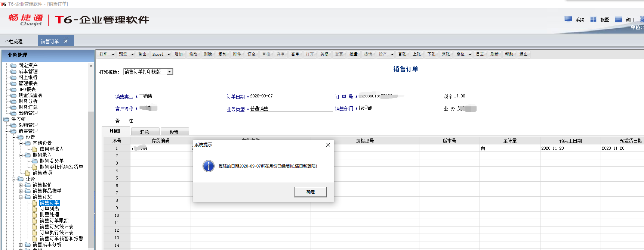Click the 视图 grid icon

coord(593,19)
